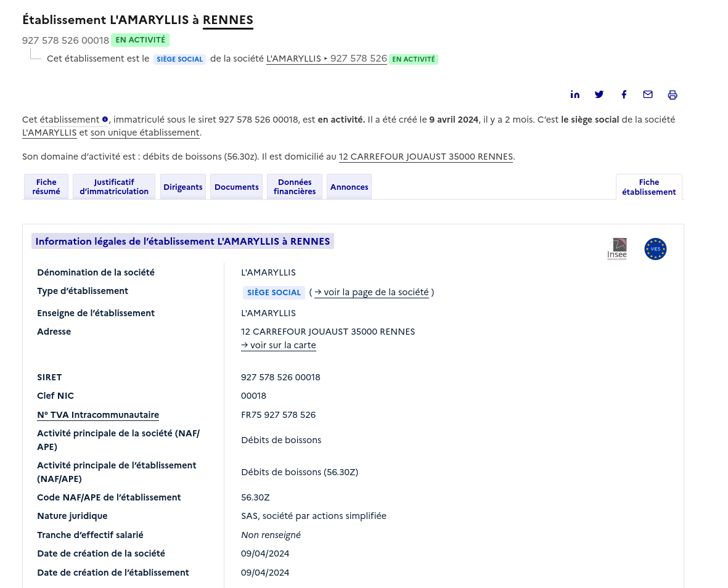728x588 pixels.
Task: Open the Données financières tab
Action: coord(295,187)
